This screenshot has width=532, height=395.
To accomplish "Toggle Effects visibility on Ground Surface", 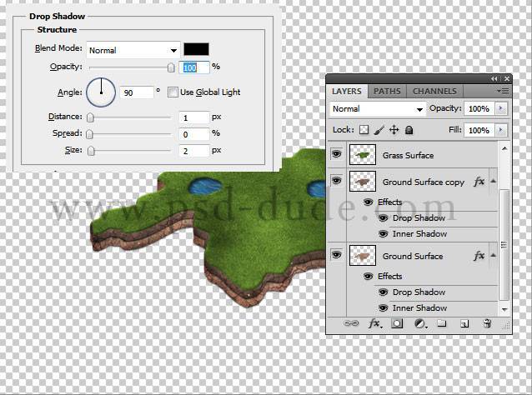I will 368,277.
